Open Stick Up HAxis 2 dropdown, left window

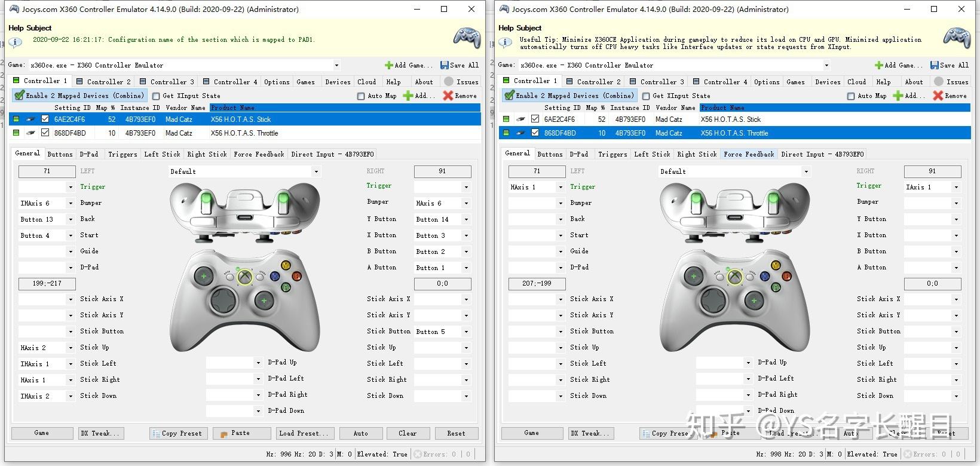(x=71, y=348)
